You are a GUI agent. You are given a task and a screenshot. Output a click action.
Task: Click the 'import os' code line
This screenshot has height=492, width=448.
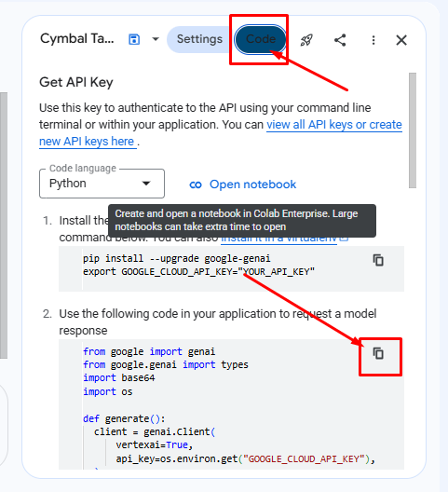tap(108, 391)
